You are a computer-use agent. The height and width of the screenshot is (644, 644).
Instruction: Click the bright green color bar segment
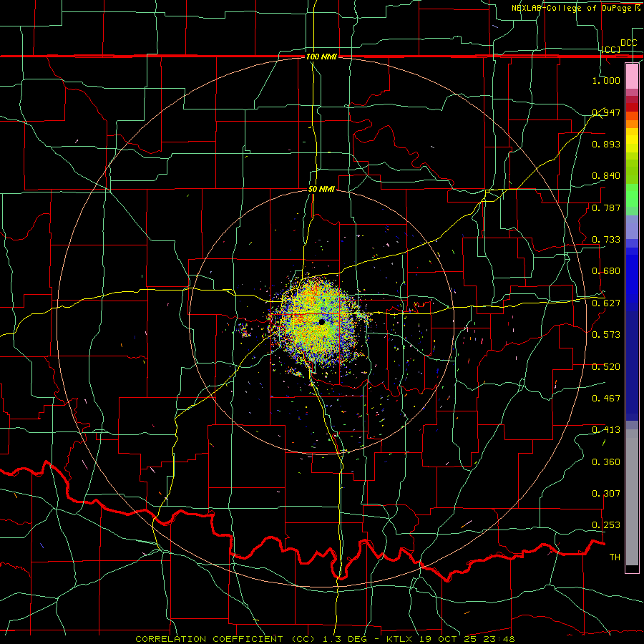632,195
